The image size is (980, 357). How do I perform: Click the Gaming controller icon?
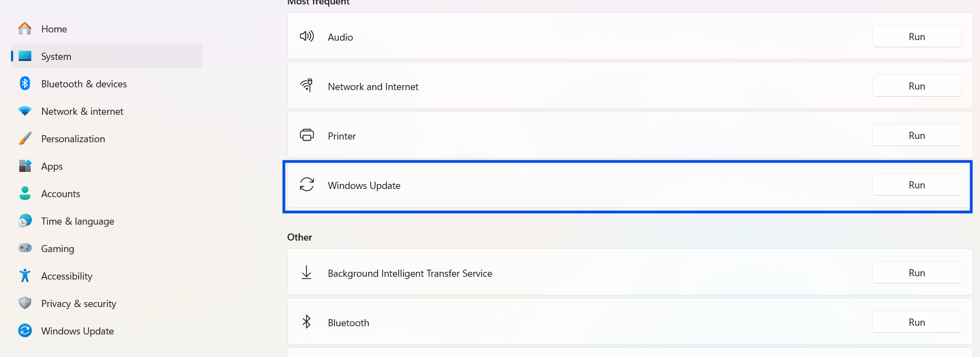tap(25, 248)
